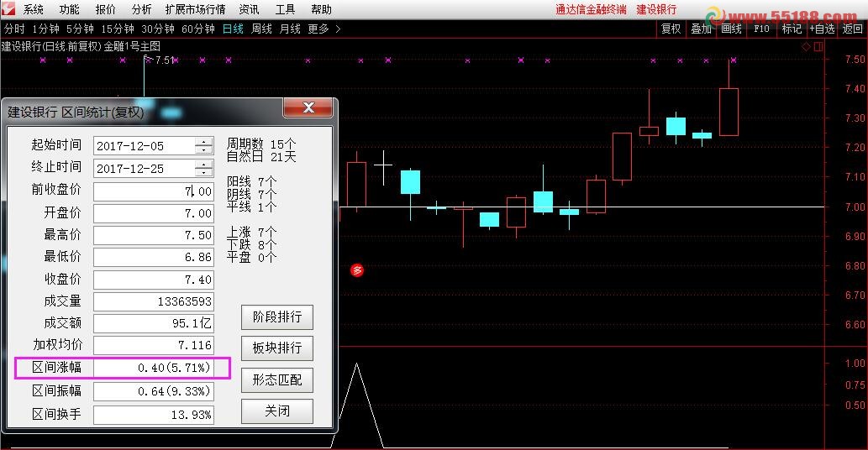
Task: Select the 日线 period tab
Action: (x=233, y=29)
